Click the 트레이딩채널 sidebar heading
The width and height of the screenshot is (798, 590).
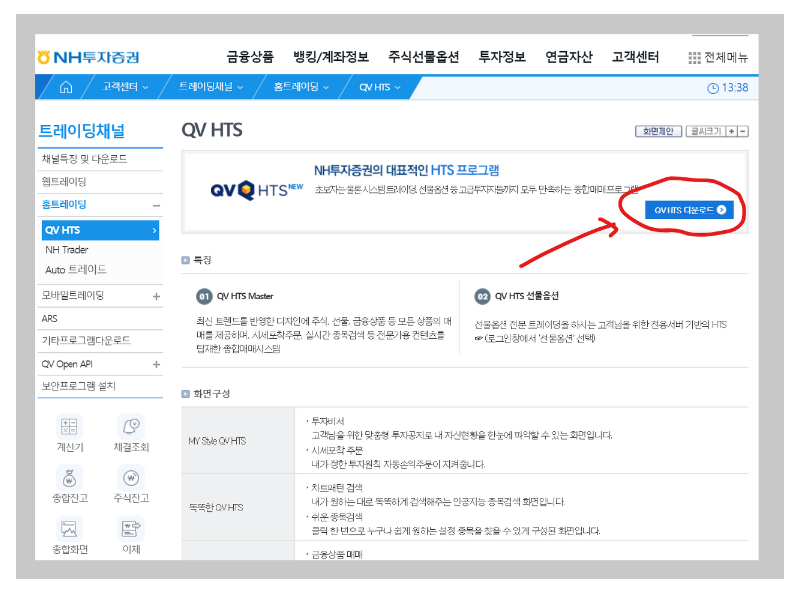[81, 131]
